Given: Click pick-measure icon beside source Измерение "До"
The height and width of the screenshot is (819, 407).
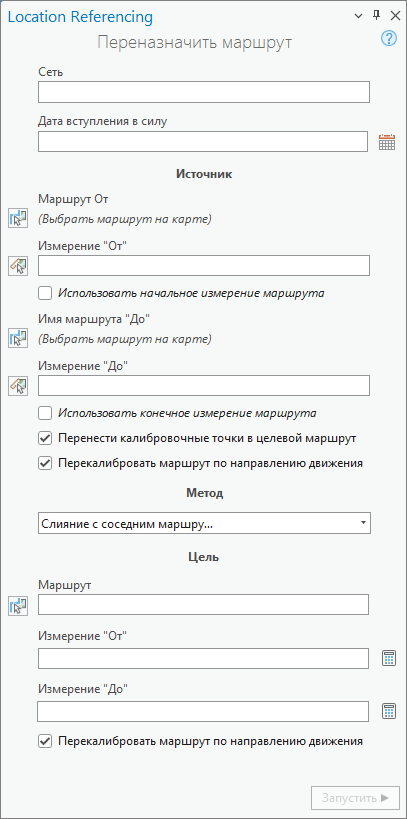Looking at the screenshot, I should [x=18, y=386].
